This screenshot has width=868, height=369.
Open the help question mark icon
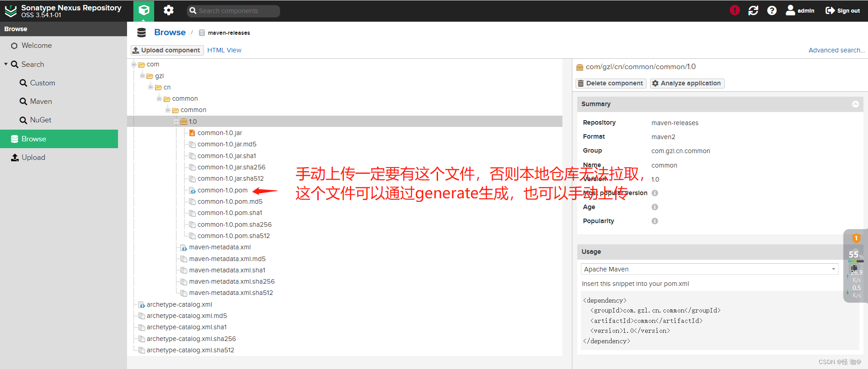(772, 10)
